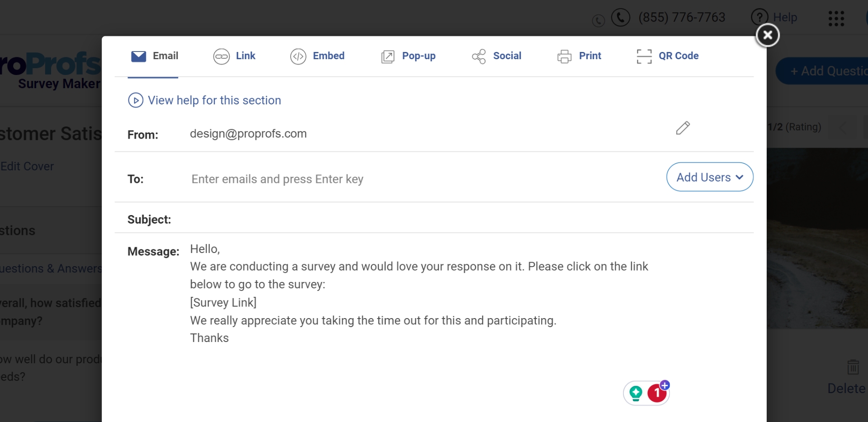This screenshot has width=868, height=422.
Task: Select the Social sharing tab
Action: 496,56
